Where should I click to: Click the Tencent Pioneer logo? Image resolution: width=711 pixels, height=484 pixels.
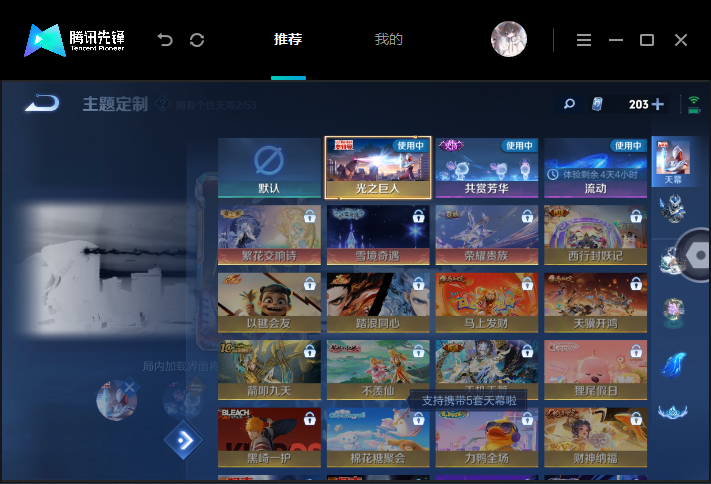click(x=74, y=40)
